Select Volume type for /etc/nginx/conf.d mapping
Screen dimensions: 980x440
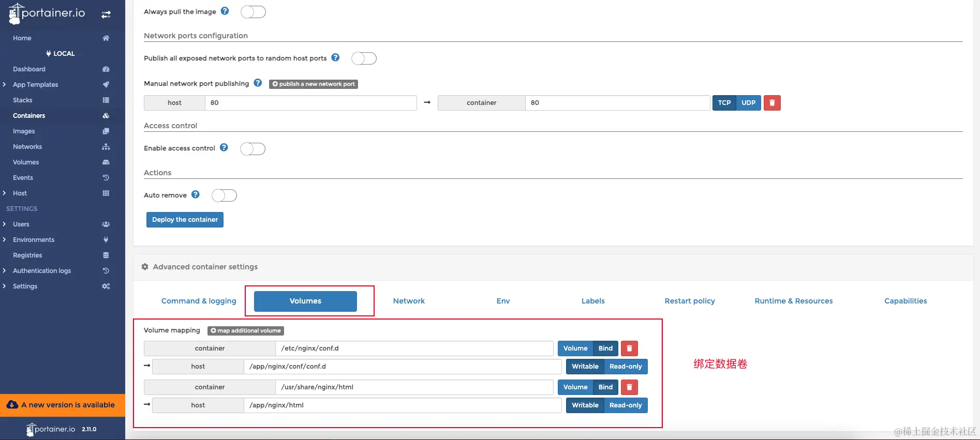click(575, 348)
